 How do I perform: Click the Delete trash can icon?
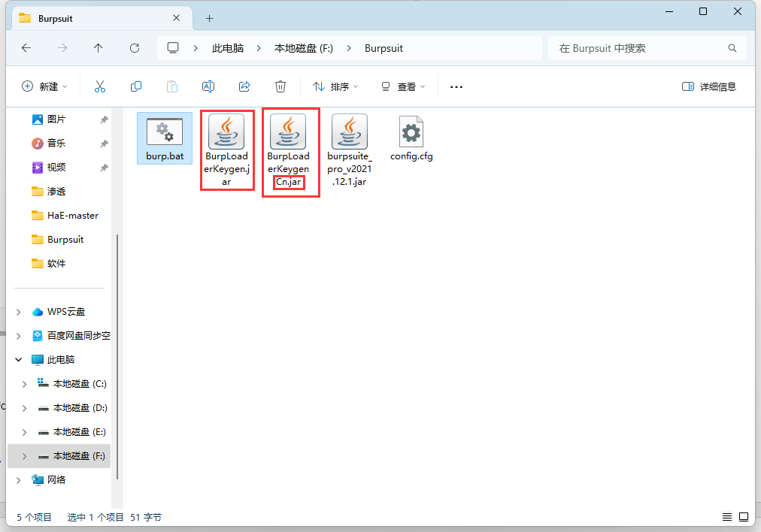click(280, 87)
